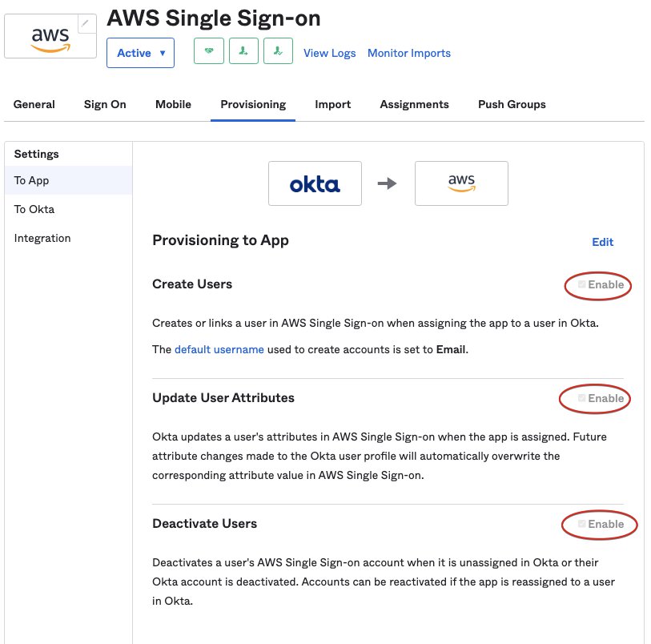
Task: Click Edit next to Provisioning to App
Action: (x=602, y=242)
